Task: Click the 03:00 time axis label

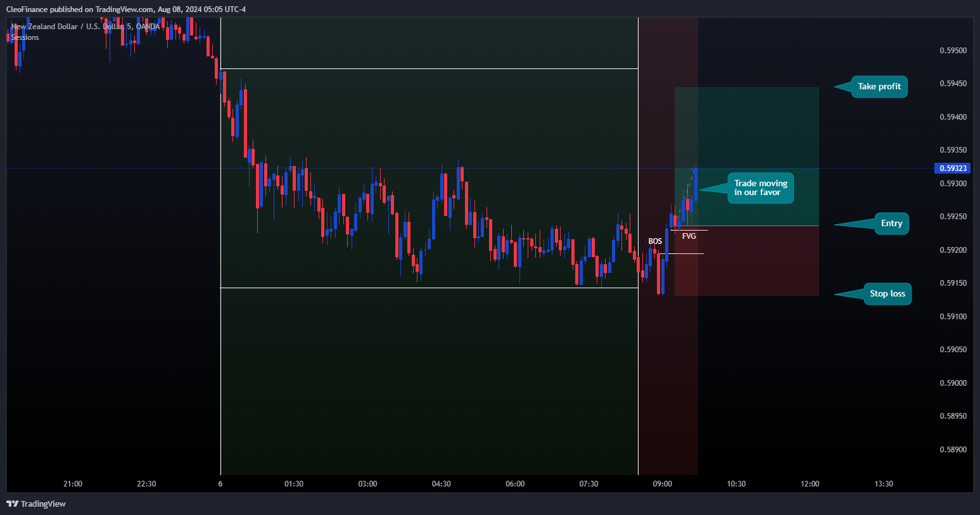Action: point(367,484)
